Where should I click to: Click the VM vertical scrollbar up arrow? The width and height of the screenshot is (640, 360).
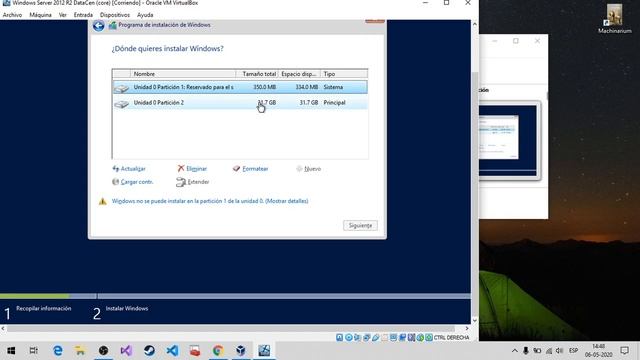pos(474,24)
